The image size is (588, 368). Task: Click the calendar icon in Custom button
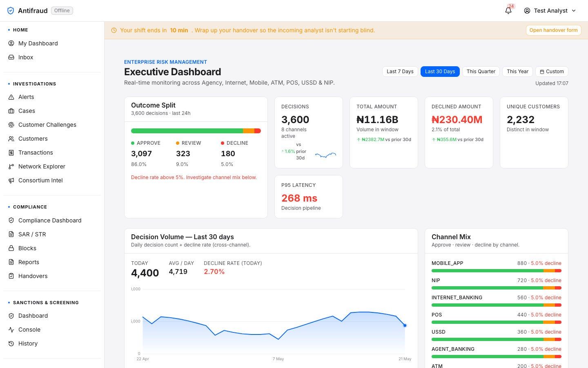coord(542,72)
